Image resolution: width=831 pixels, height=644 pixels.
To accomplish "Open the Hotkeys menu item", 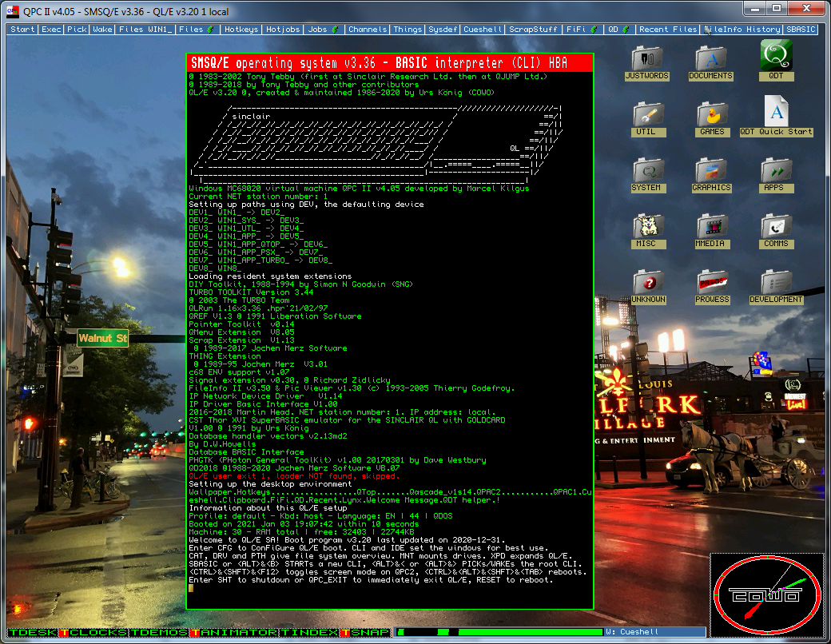I will tap(241, 30).
